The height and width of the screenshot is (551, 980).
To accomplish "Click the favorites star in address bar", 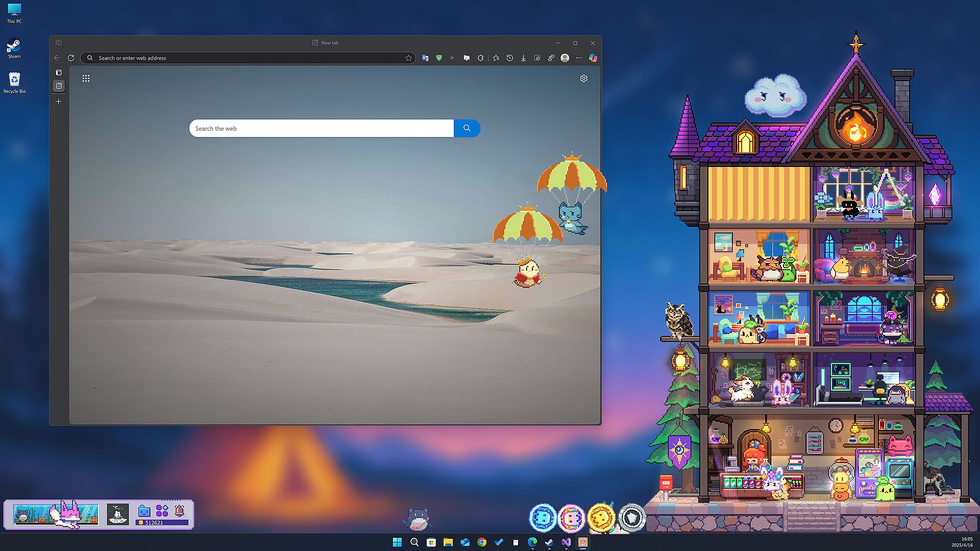I will tap(408, 58).
